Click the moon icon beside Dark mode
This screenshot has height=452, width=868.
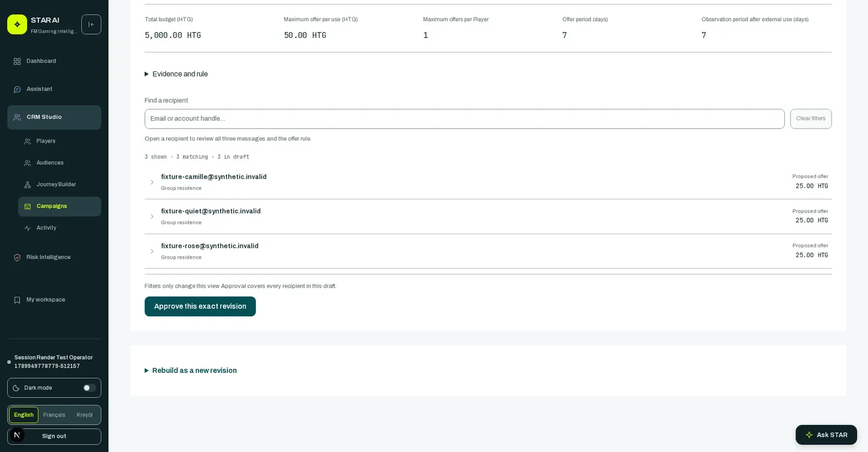click(x=16, y=388)
